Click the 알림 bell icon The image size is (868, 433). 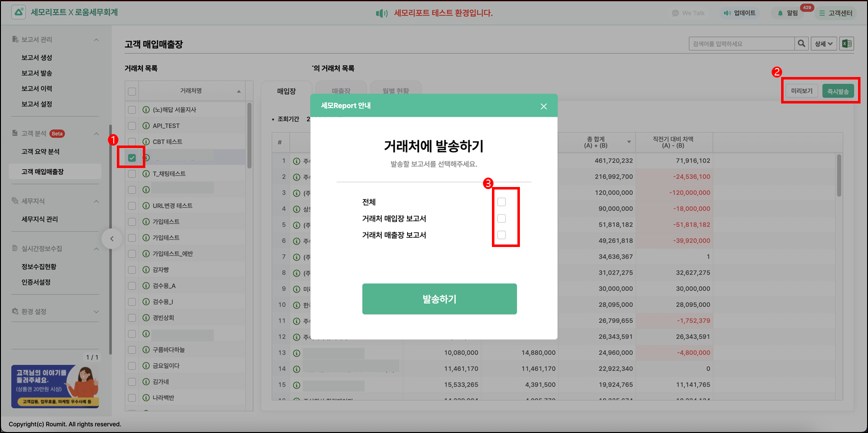[780, 13]
